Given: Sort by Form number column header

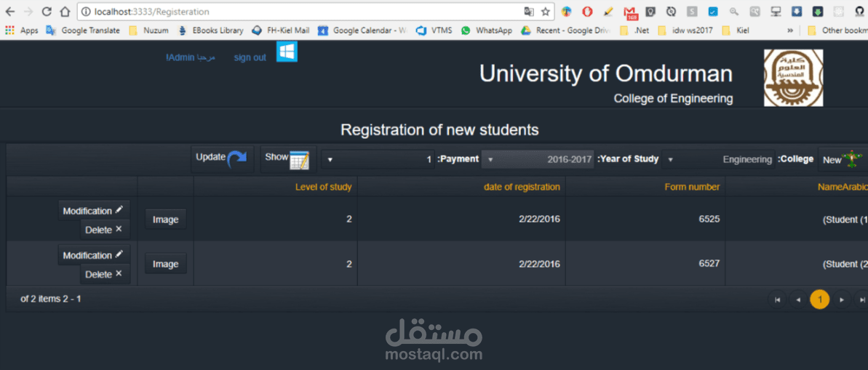Looking at the screenshot, I should (x=692, y=187).
